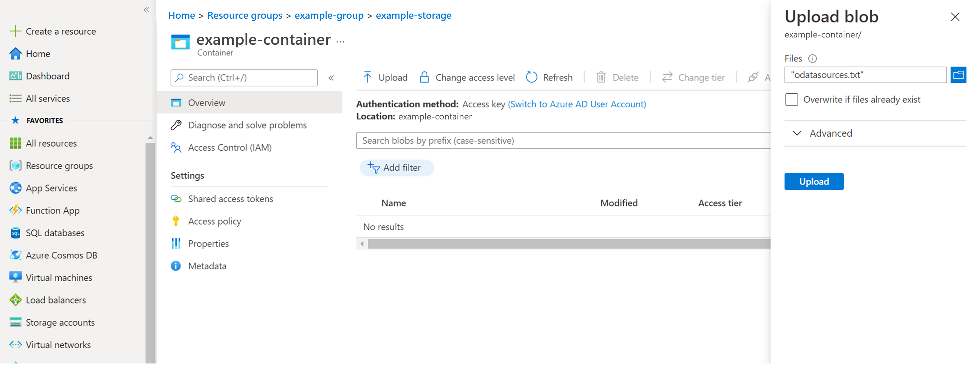Screen dimensions: 980x369
Task: Click the All services list icon
Action: (15, 98)
